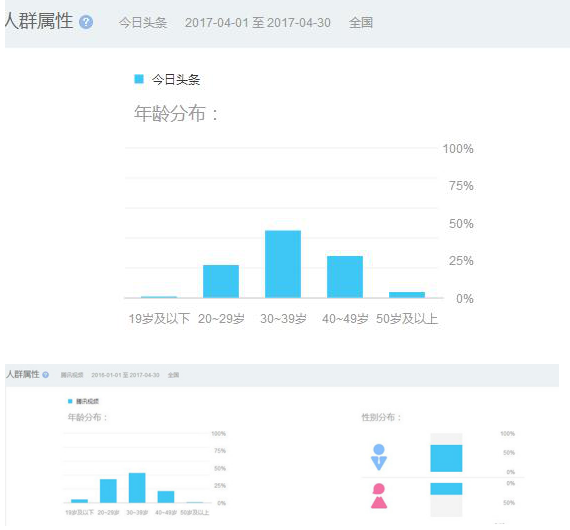Click the 50岁及以上 bar in the 今日头条 chart
570x530 pixels.
coord(407,295)
